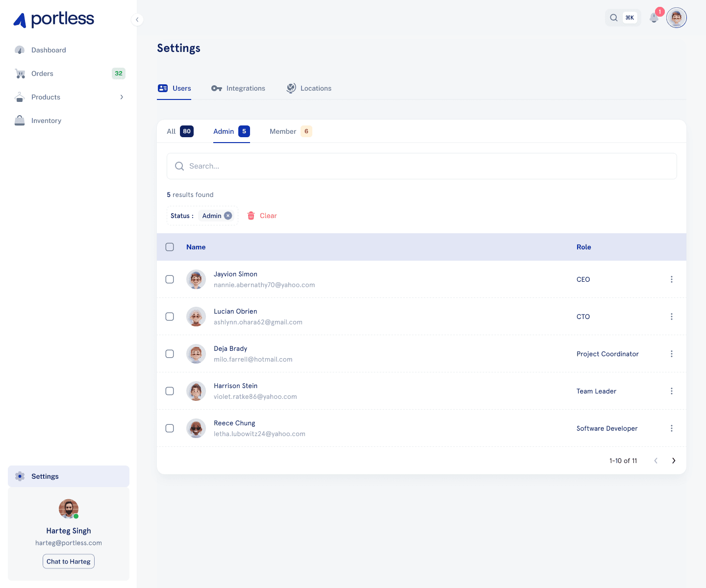Check the box for Jayvion Simon
This screenshot has width=706, height=588.
(x=170, y=279)
